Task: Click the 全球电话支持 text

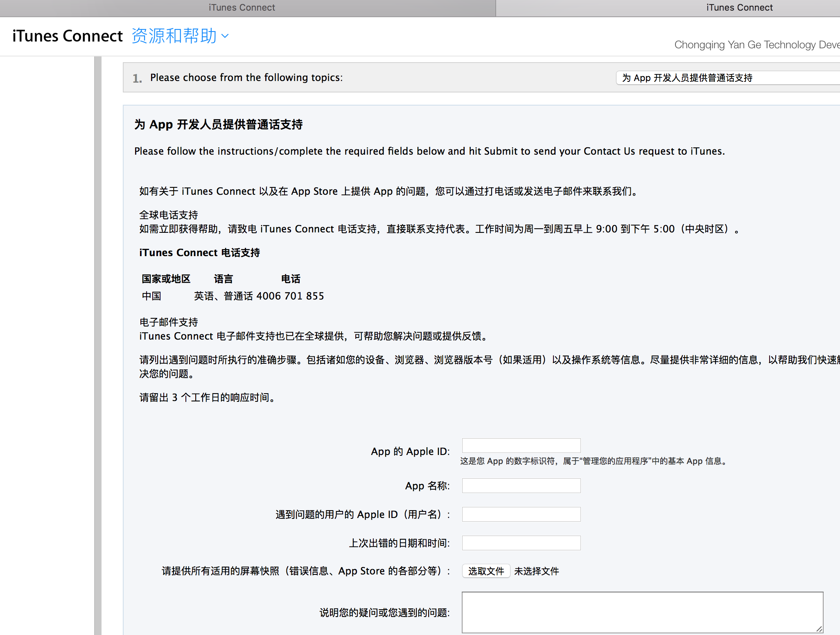Action: [169, 215]
